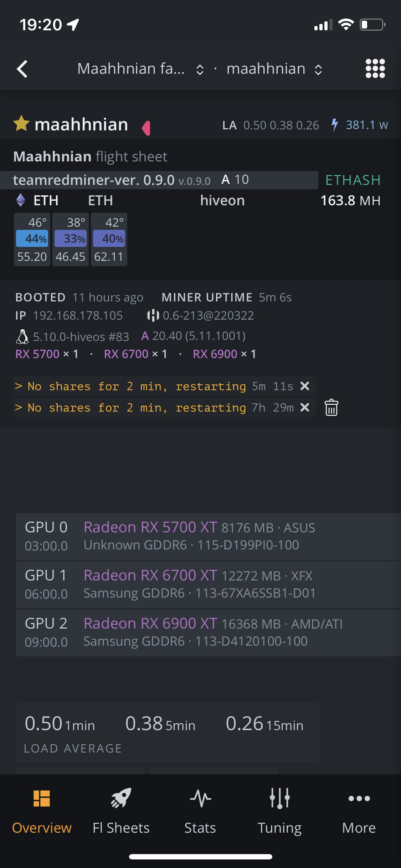Tap the Wi-Fi status icon

click(346, 24)
